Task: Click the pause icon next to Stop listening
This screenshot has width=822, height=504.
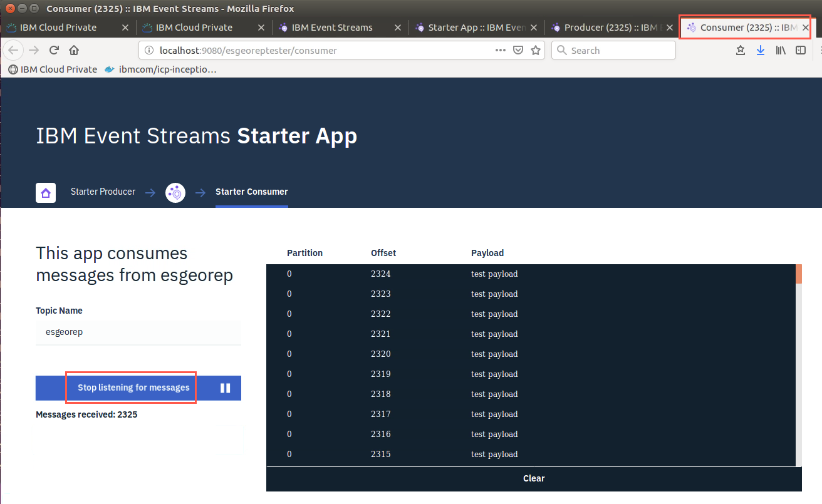Action: (226, 388)
